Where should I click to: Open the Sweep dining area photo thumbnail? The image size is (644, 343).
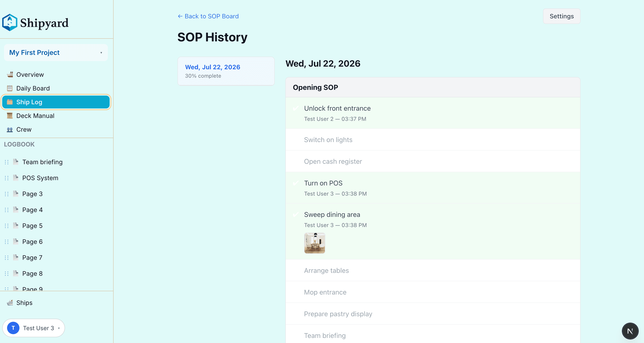coord(314,243)
